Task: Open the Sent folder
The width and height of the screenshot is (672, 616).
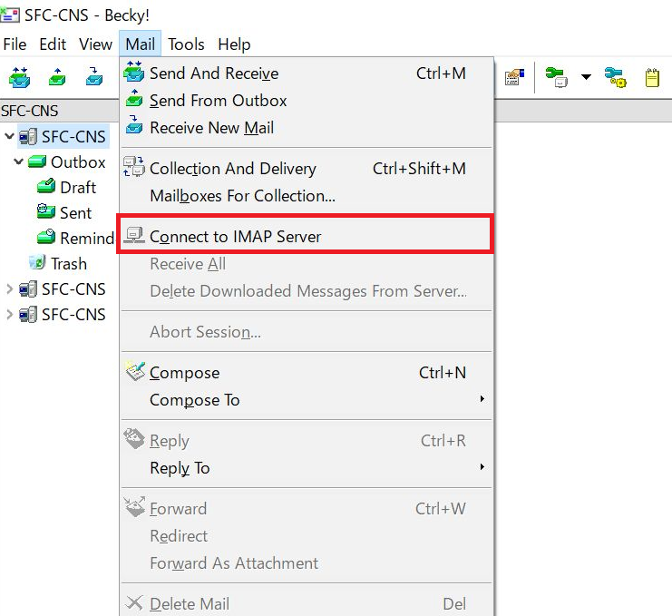Action: coord(75,213)
